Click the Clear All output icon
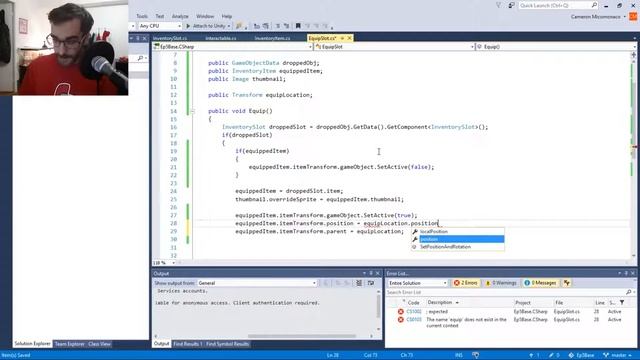Screen dimensions: 640x360 coord(359,283)
